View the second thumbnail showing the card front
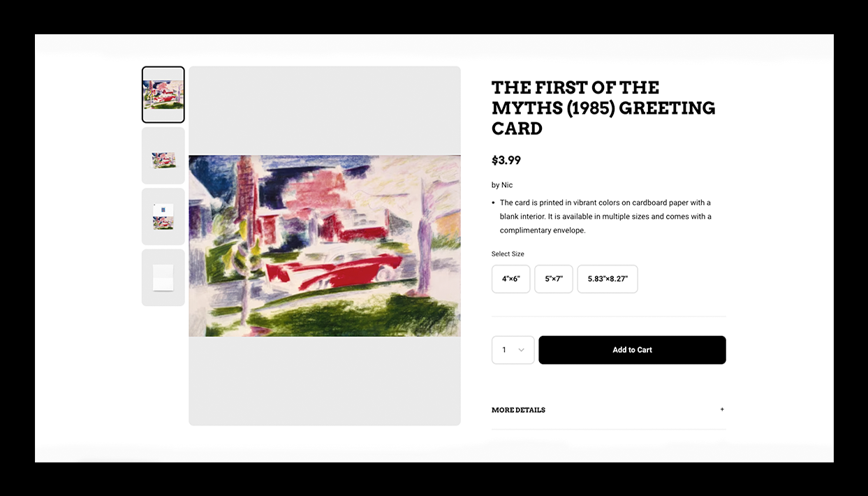 coord(163,156)
